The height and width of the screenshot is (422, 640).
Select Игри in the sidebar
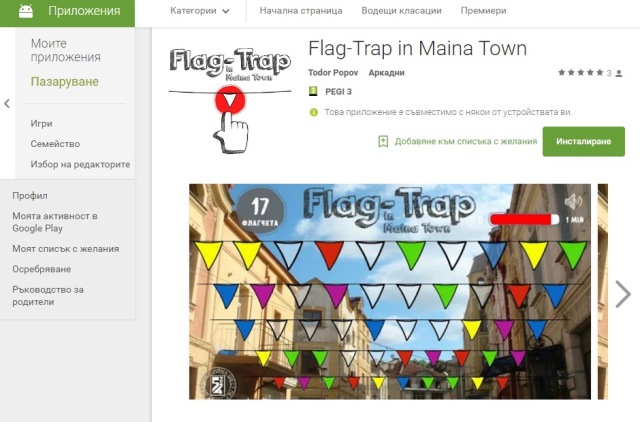coord(41,123)
